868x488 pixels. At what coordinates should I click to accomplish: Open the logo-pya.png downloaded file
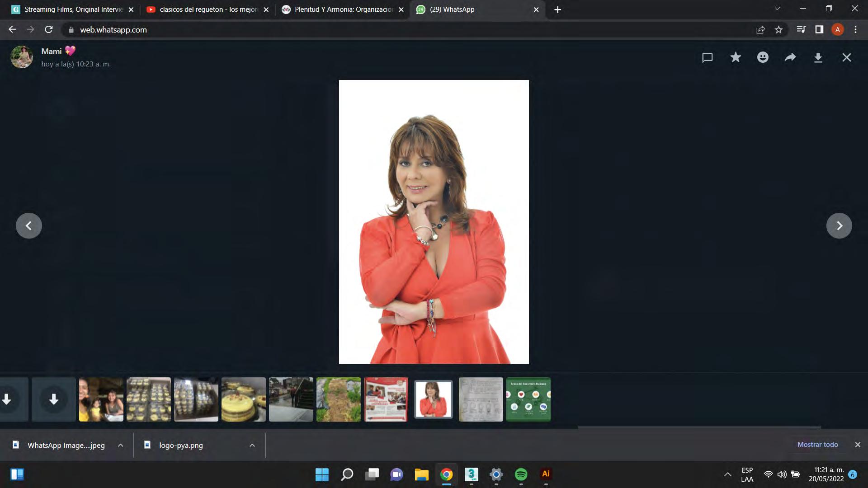[180, 445]
